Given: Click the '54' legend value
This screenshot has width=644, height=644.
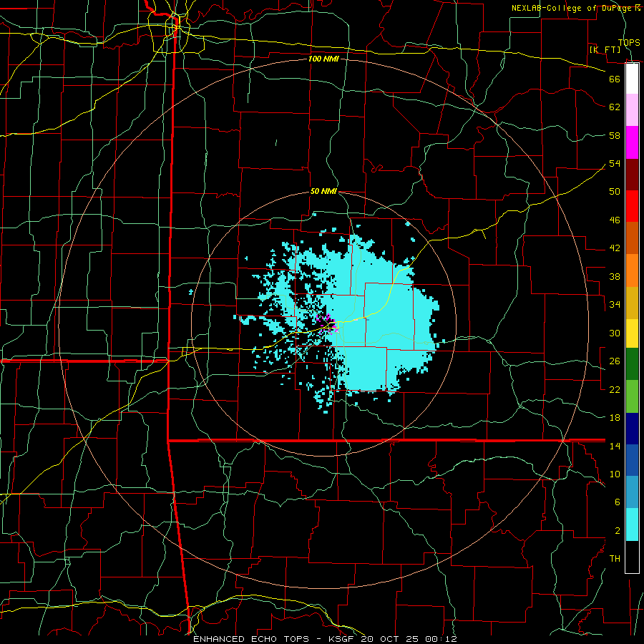Looking at the screenshot, I should (x=615, y=163).
